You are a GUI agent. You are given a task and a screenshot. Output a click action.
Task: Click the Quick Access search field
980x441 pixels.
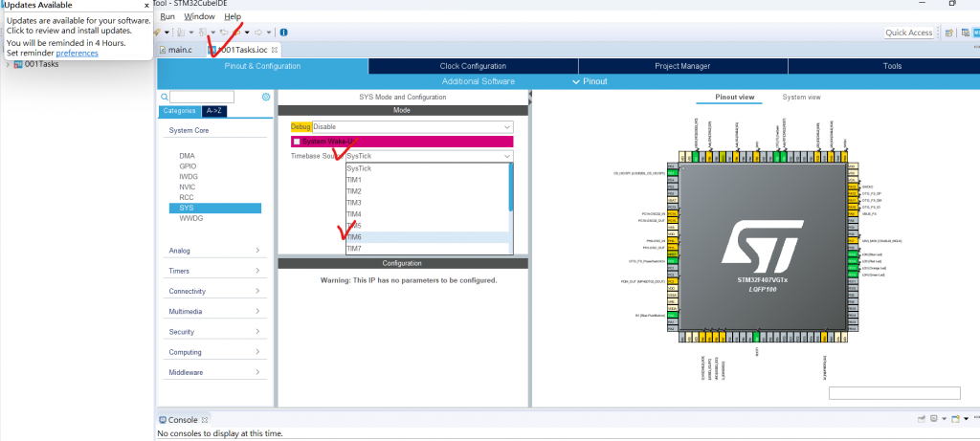(909, 33)
